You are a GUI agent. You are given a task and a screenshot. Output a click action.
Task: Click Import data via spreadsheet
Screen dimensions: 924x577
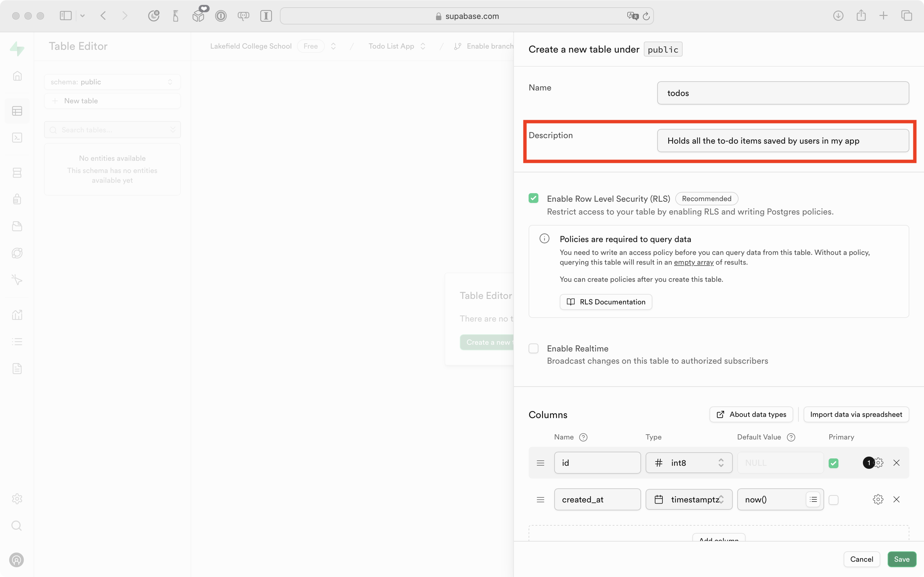[x=856, y=414]
